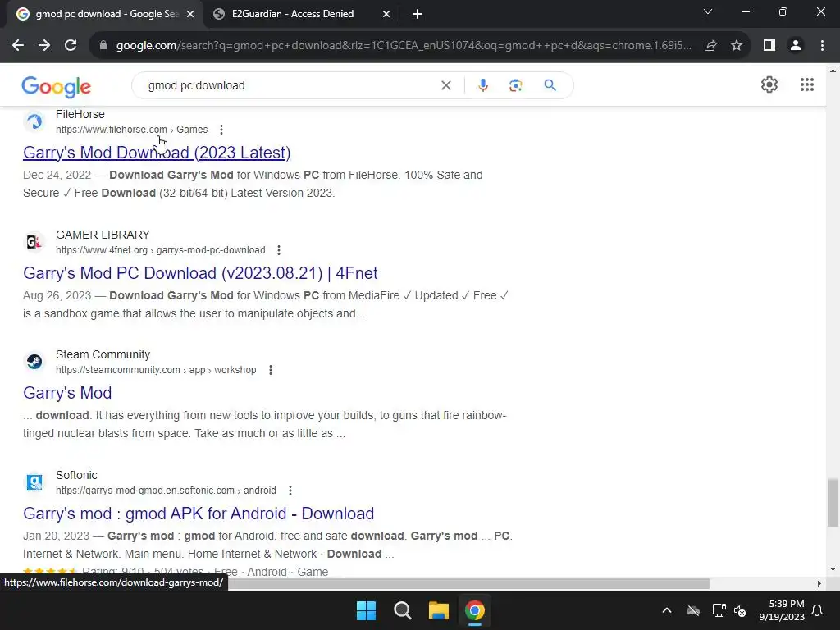The width and height of the screenshot is (840, 630).
Task: Submit search with magnifier icon
Action: (x=550, y=85)
